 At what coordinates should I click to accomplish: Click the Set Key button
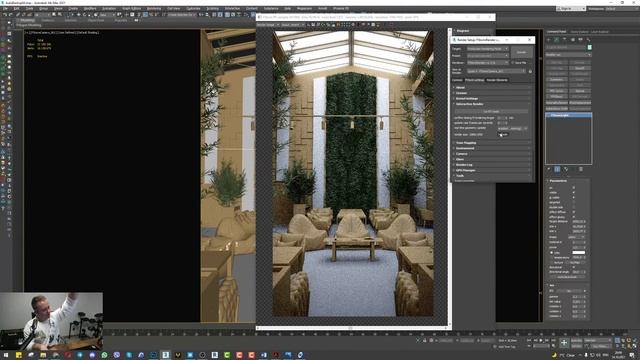pos(576,346)
